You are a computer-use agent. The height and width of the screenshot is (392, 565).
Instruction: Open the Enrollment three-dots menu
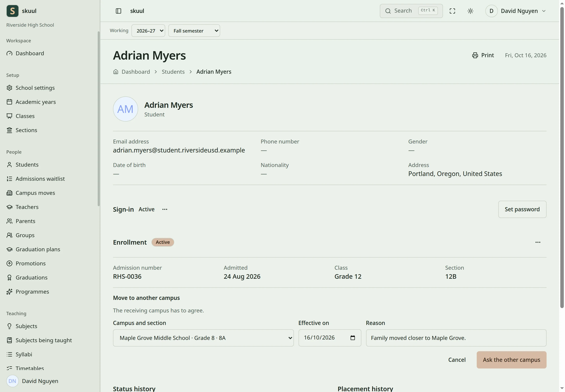pyautogui.click(x=538, y=242)
